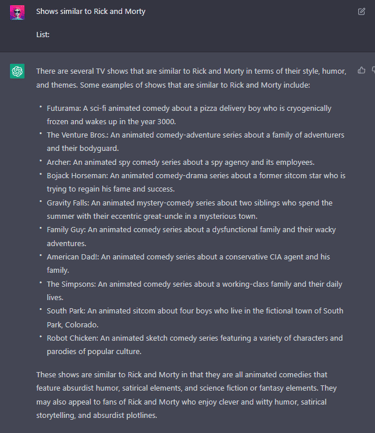Click the thumbs down icon at right edge

click(373, 70)
